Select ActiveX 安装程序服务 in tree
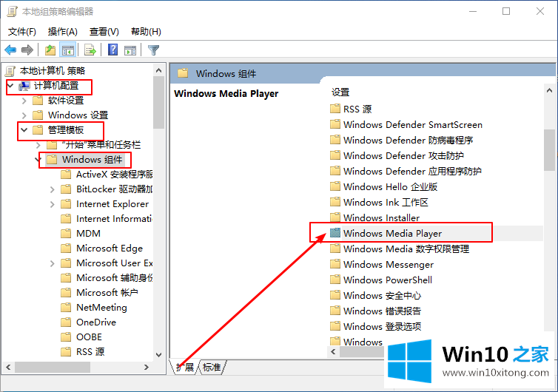558x392 pixels. point(114,175)
